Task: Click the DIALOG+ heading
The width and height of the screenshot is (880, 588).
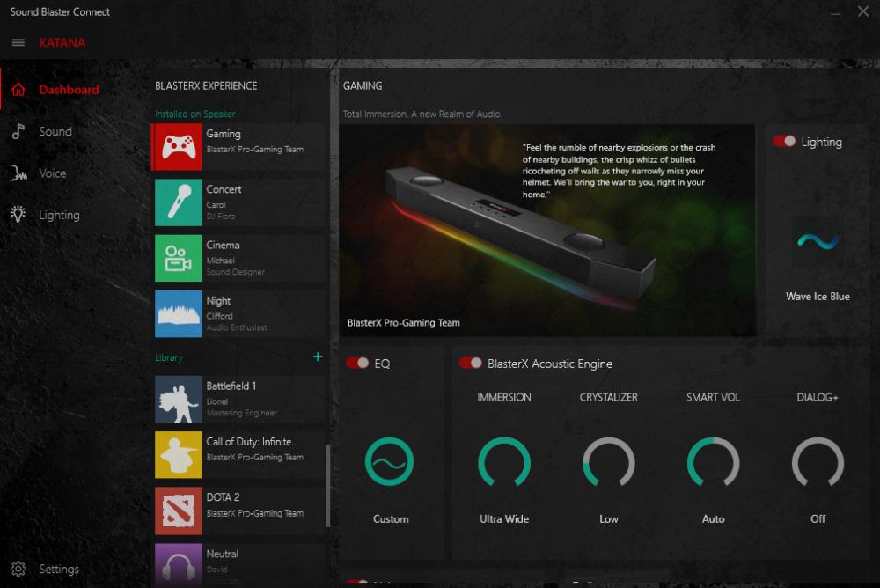Action: point(818,397)
